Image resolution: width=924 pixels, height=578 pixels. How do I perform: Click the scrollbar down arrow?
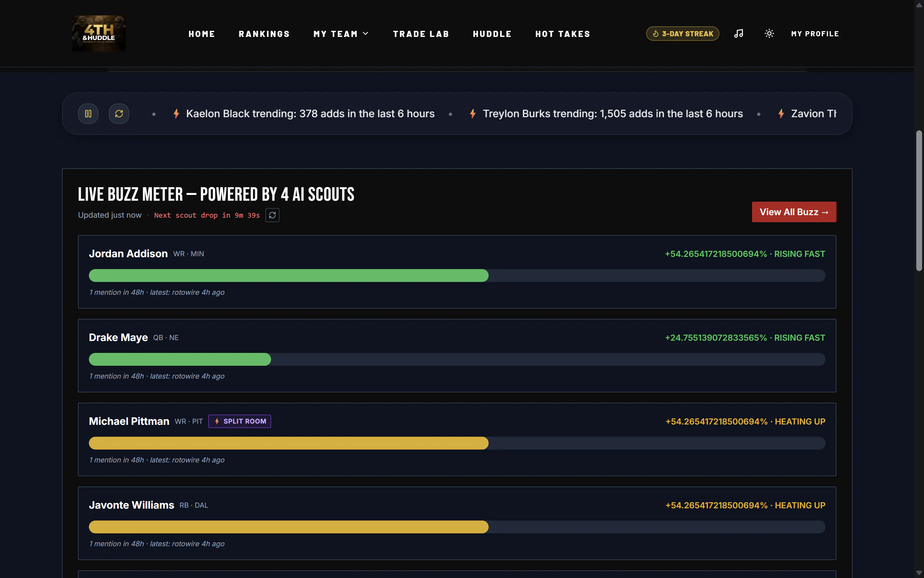point(919,573)
